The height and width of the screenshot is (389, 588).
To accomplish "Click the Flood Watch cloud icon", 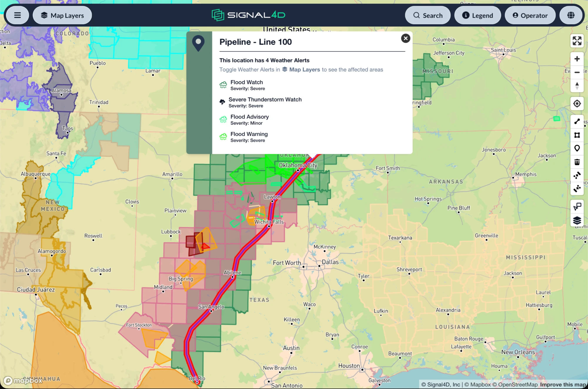I will (x=223, y=85).
